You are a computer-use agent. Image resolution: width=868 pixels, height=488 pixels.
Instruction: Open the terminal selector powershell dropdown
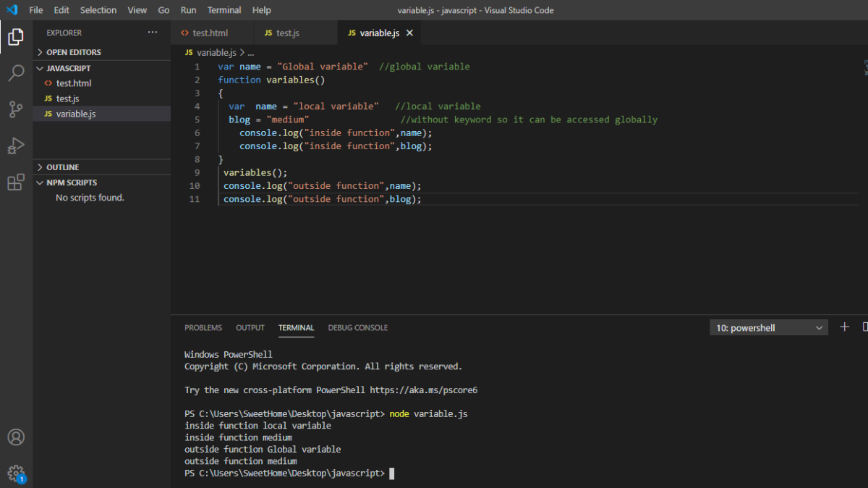(768, 328)
